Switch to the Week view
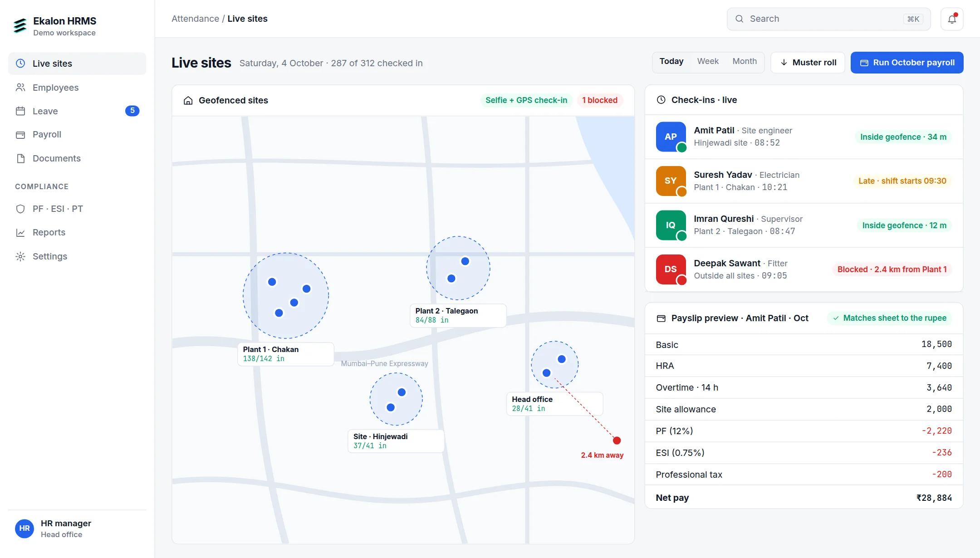This screenshot has width=980, height=558. [x=708, y=61]
